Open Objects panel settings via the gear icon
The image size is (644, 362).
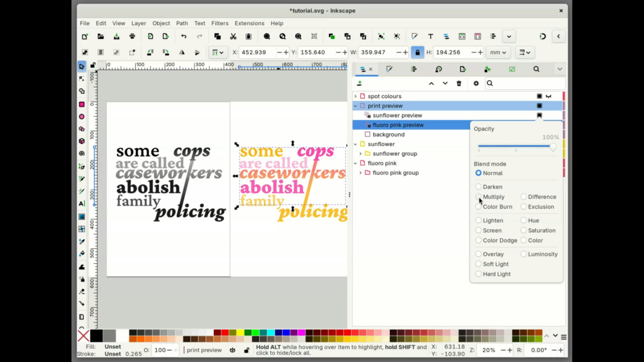click(x=476, y=83)
